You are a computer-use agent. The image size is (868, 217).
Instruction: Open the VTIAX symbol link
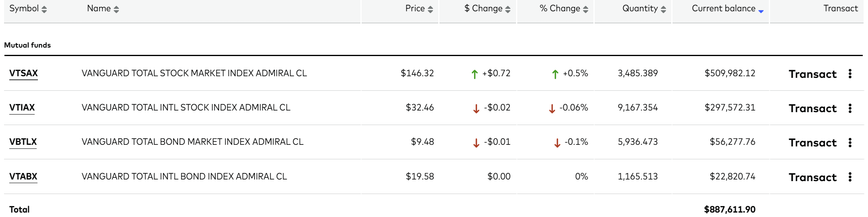pos(22,108)
